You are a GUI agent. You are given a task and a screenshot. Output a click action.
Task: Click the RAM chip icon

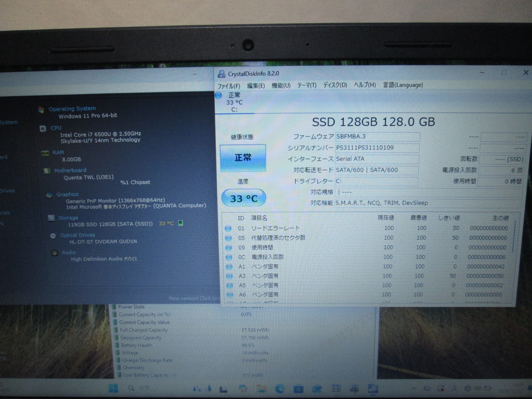pyautogui.click(x=45, y=153)
